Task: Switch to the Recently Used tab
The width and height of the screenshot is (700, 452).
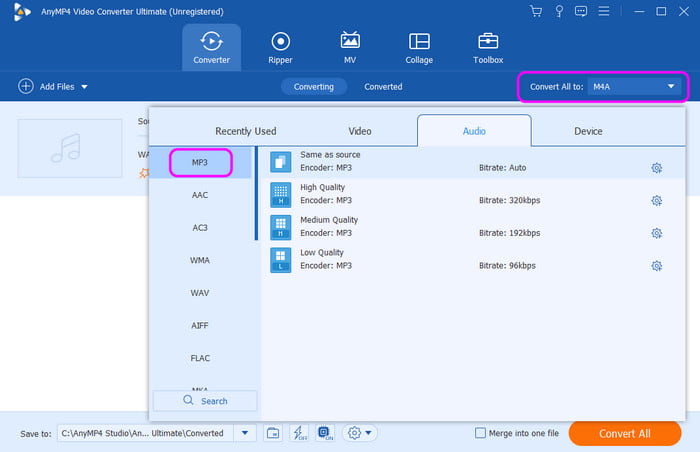Action: pos(246,131)
